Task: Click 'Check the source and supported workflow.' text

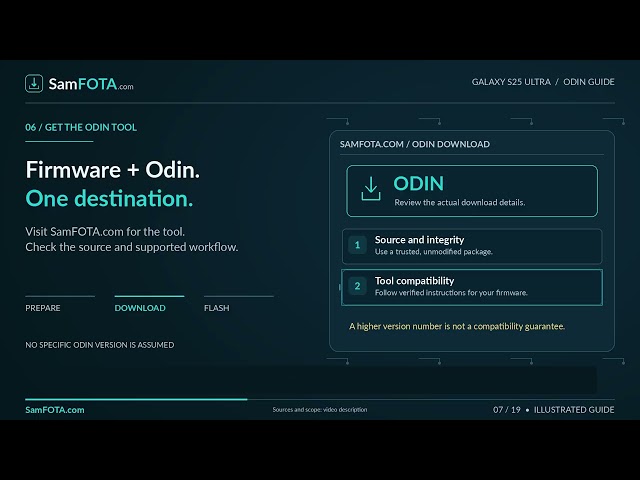Action: click(131, 247)
